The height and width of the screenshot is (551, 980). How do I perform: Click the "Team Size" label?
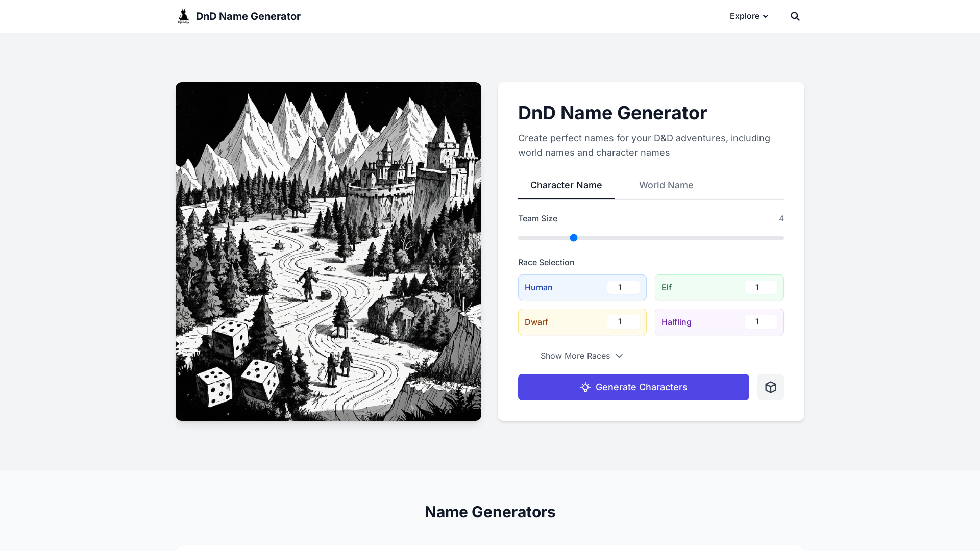[537, 219]
